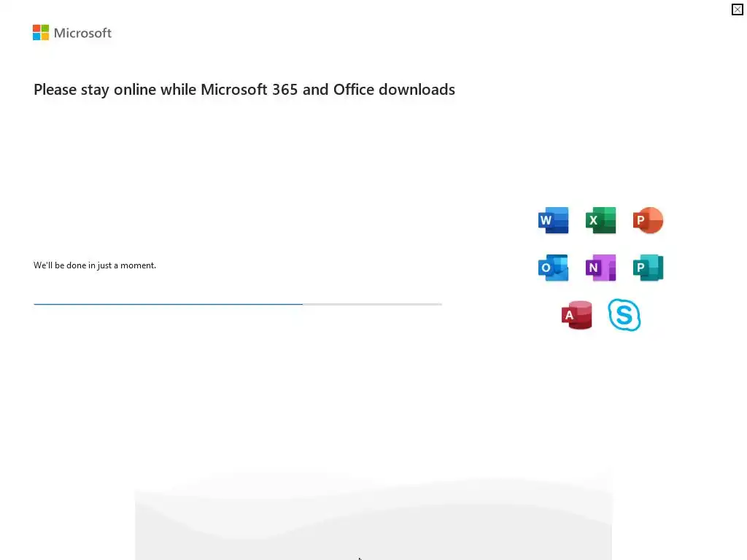This screenshot has height=560, width=747.
Task: Click the "Please stay online" heading
Action: [x=244, y=90]
